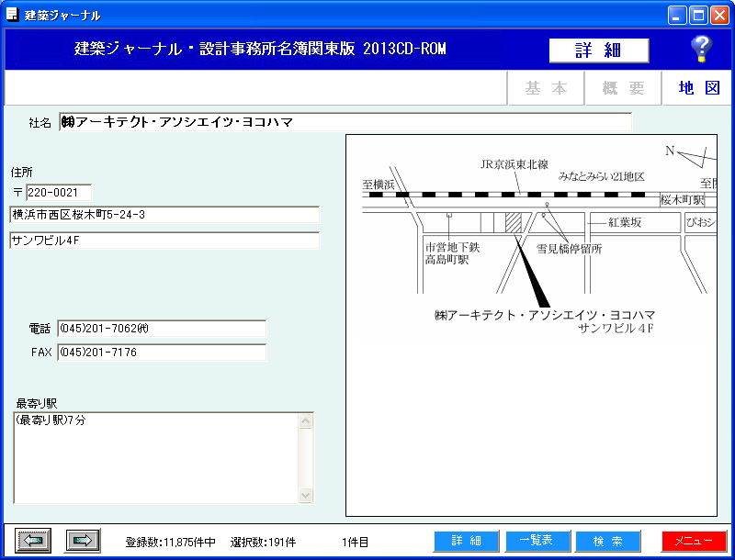
Task: Click the サンワビル4F building field
Action: (x=164, y=241)
